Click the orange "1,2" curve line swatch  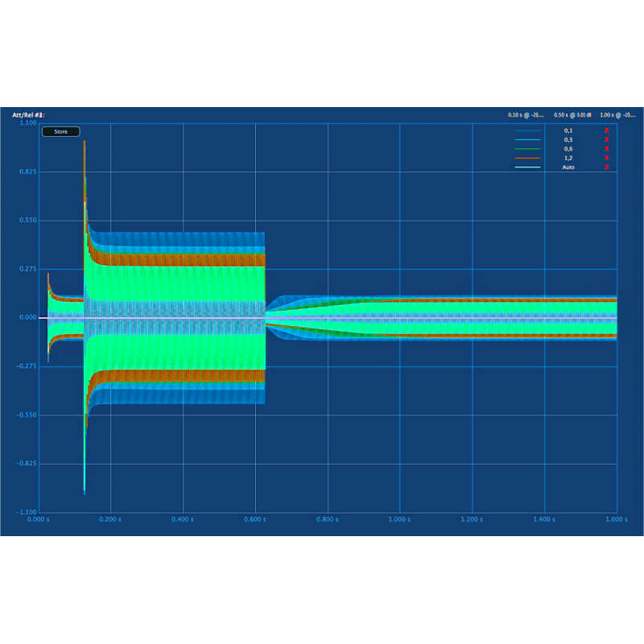[527, 158]
